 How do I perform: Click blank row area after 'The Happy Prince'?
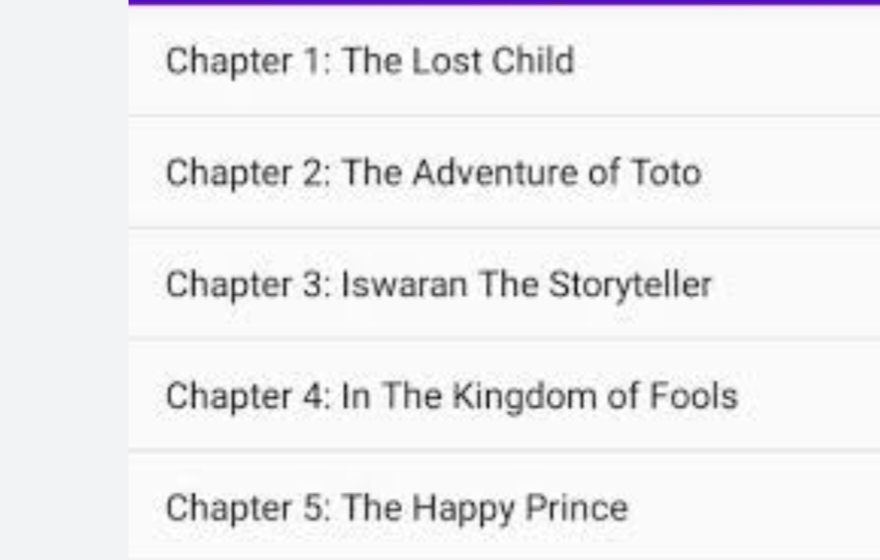(x=754, y=507)
